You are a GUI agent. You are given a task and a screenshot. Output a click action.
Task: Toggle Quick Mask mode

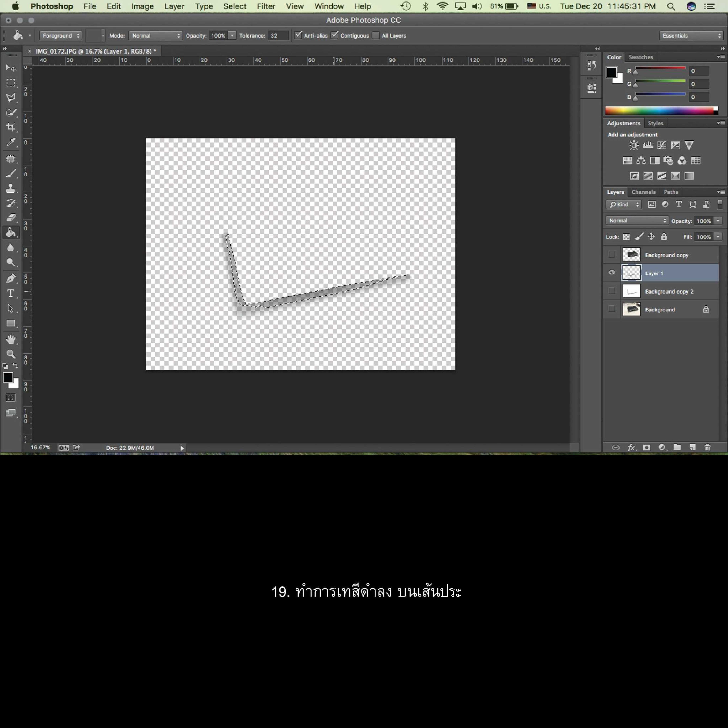11,398
